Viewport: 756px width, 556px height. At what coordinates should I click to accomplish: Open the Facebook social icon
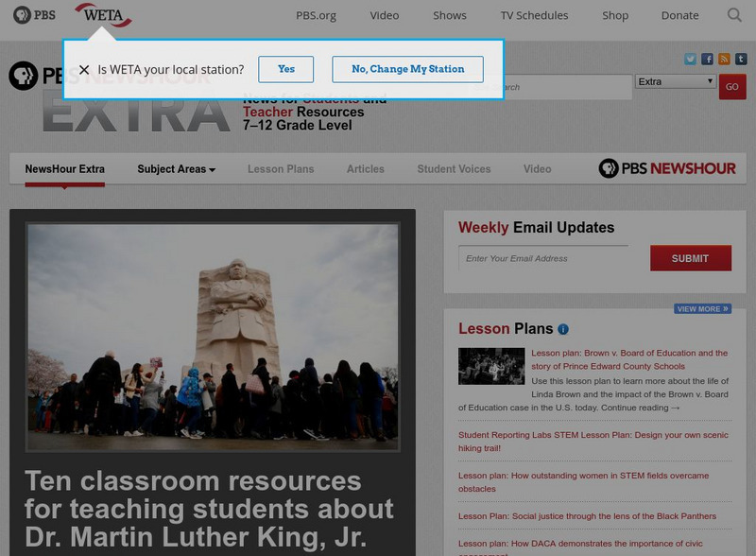coord(707,59)
